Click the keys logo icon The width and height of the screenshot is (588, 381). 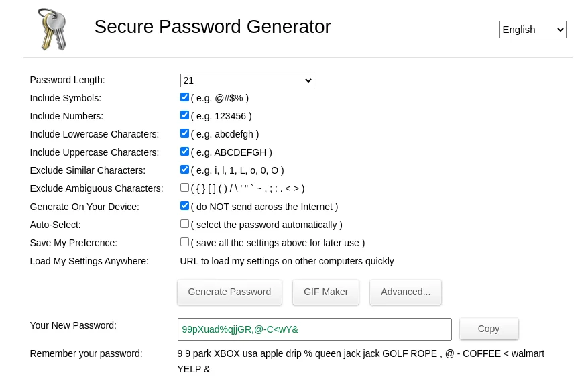point(52,29)
